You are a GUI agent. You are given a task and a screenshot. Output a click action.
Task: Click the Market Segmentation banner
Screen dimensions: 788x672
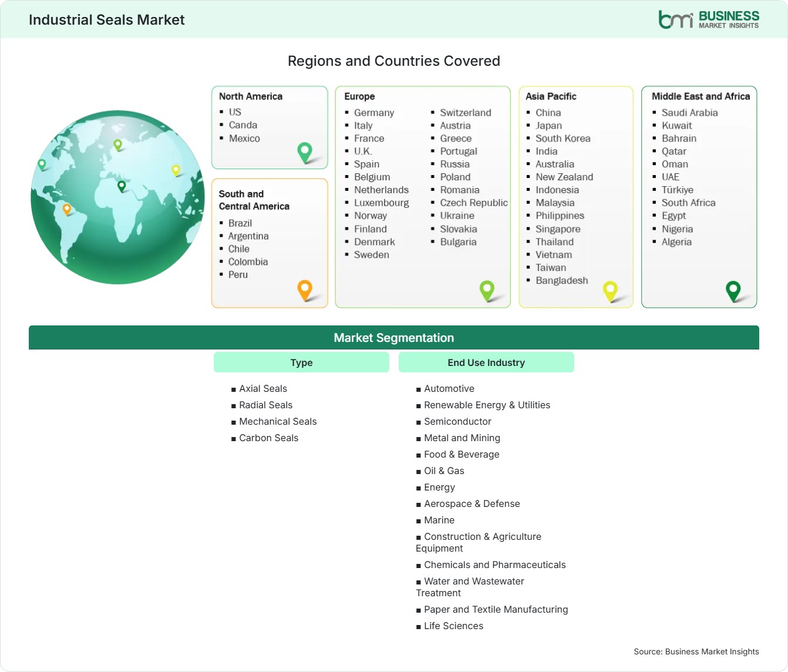tap(394, 338)
